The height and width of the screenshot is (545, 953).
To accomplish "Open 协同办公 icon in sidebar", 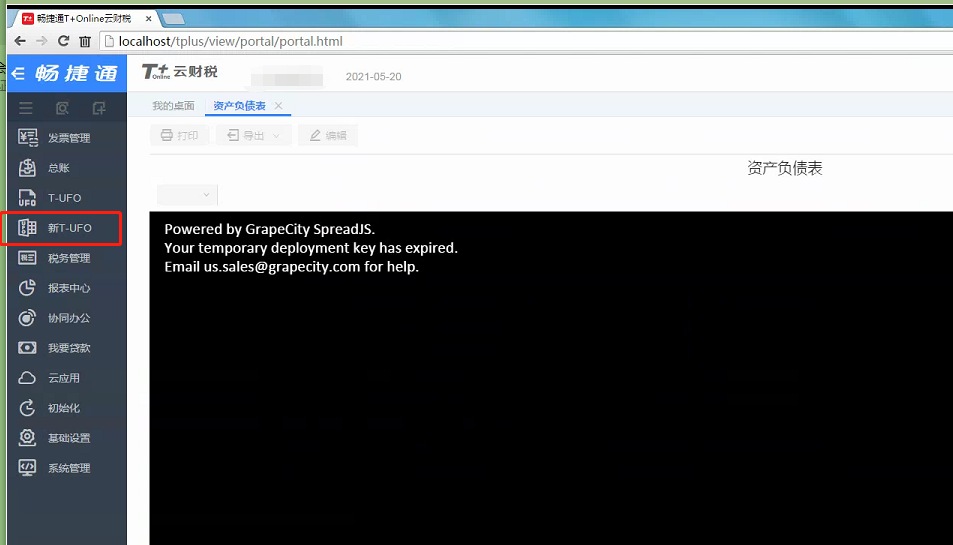I will 27,318.
